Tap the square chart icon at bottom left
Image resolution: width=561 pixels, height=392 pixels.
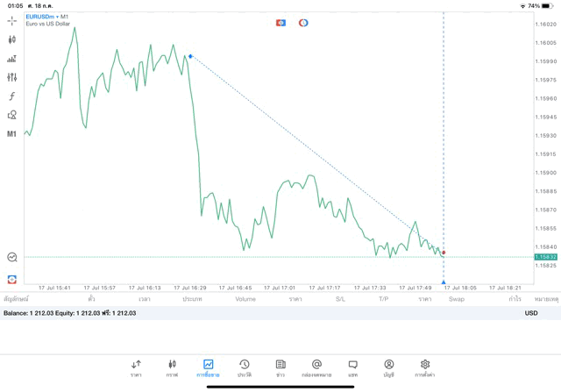click(x=12, y=279)
